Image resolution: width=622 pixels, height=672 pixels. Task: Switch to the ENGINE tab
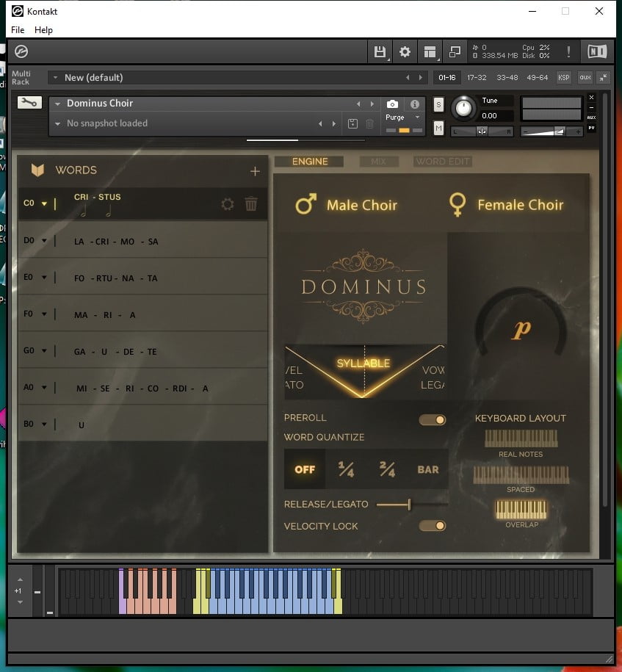pyautogui.click(x=309, y=162)
